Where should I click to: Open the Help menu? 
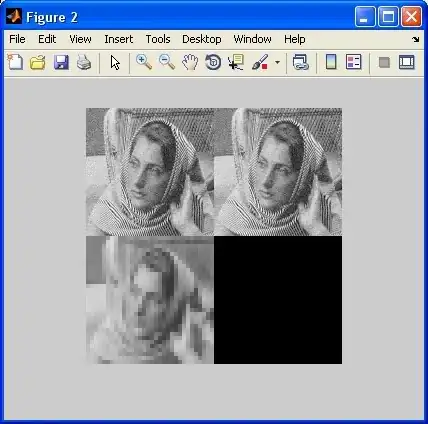(x=295, y=39)
